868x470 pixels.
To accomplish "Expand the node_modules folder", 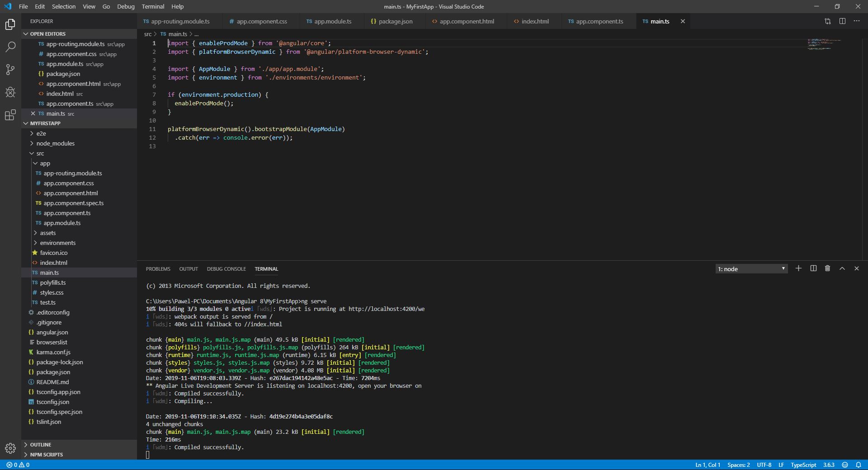I will (79, 143).
